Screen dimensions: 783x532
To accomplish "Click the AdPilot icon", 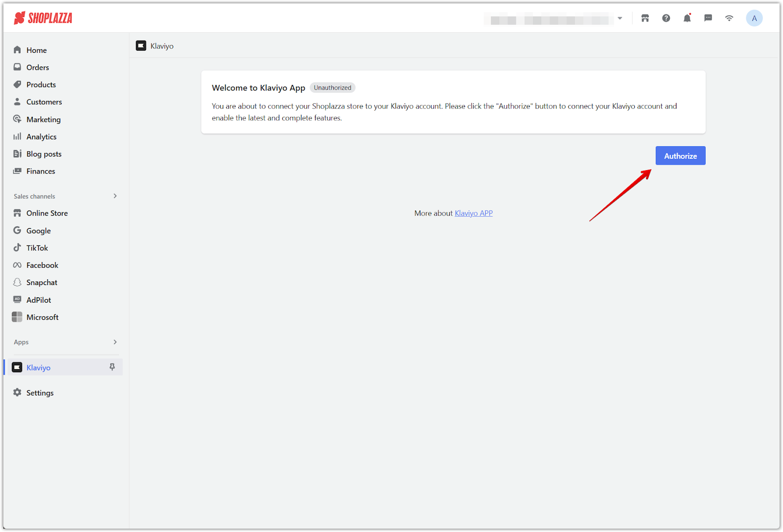I will tap(17, 299).
